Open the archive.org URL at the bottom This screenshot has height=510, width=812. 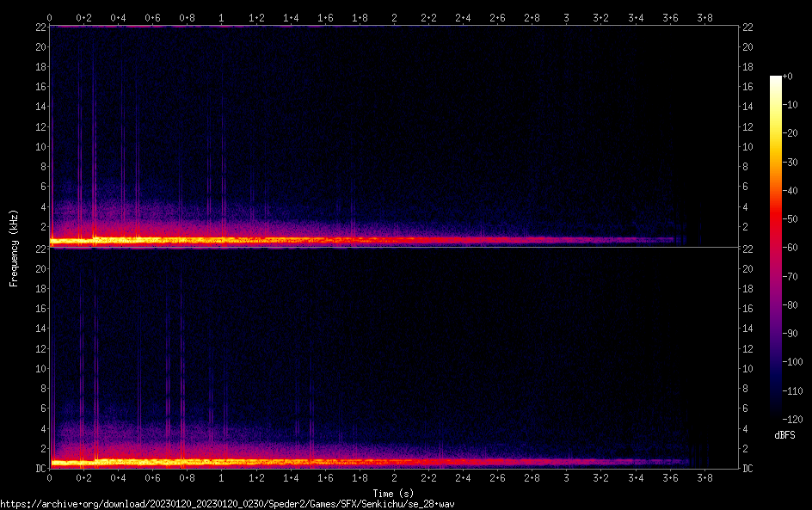227,503
